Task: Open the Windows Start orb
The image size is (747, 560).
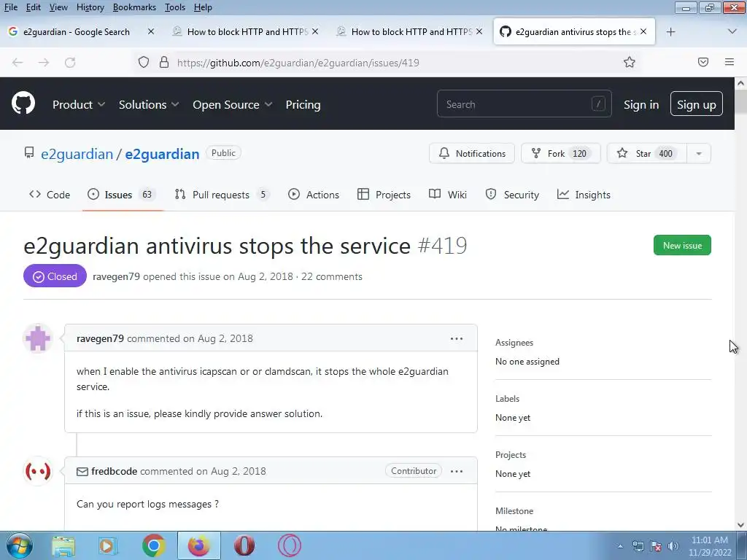Action: pyautogui.click(x=20, y=545)
